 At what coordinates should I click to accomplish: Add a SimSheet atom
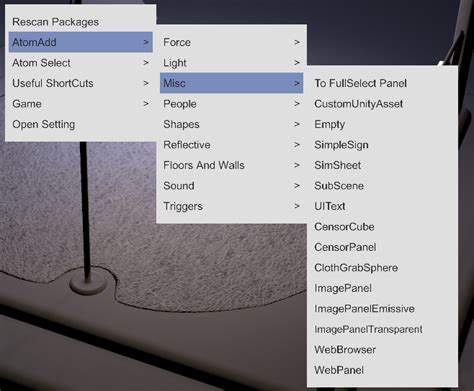pyautogui.click(x=382, y=165)
